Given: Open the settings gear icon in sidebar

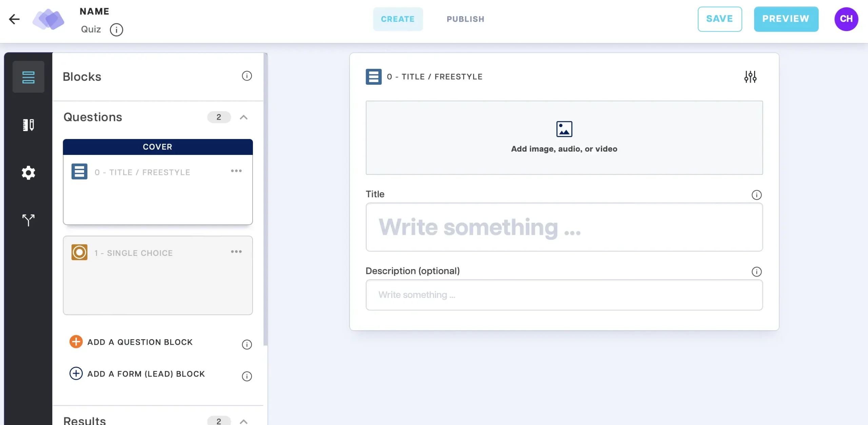Looking at the screenshot, I should 28,173.
